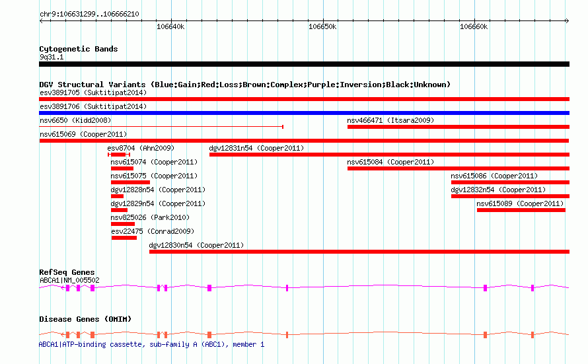
Task: Select the dgv12830n54 long red bar
Action: pos(359,252)
